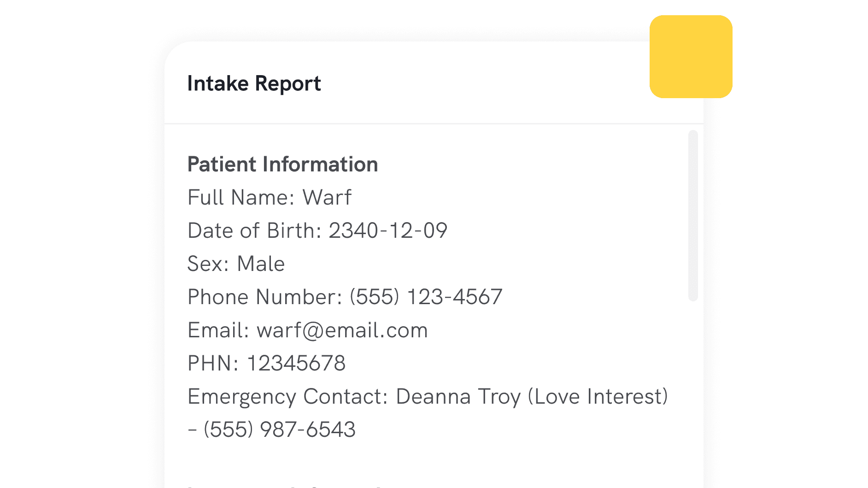868x488 pixels.
Task: Click the phone number (555) 123-4567
Action: click(x=426, y=297)
